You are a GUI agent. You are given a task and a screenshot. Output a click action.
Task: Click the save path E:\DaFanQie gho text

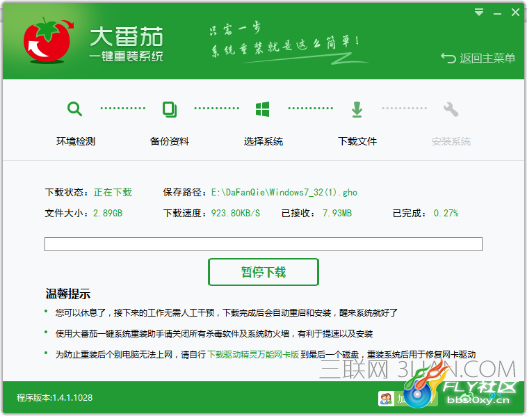pos(284,192)
